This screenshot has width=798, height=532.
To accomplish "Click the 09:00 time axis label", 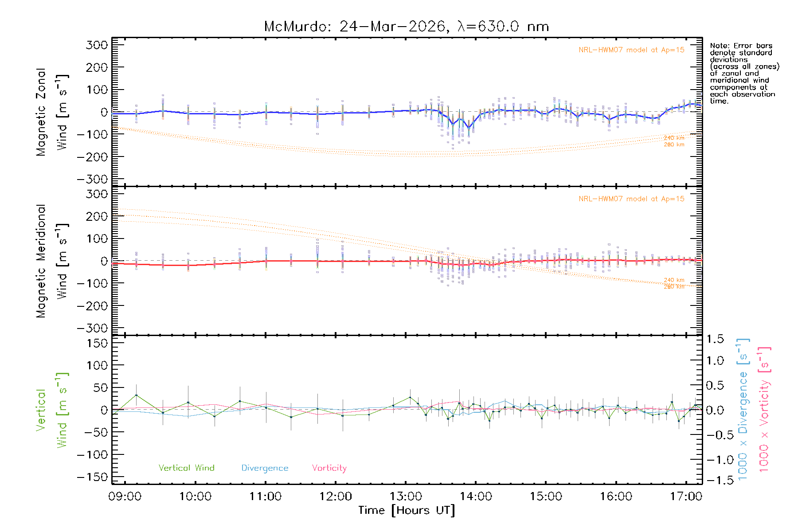I will pos(125,497).
